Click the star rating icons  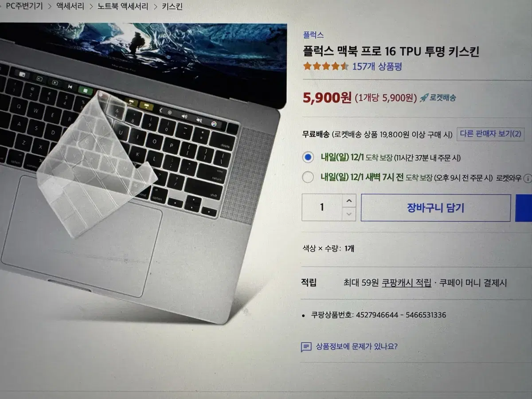click(x=326, y=67)
